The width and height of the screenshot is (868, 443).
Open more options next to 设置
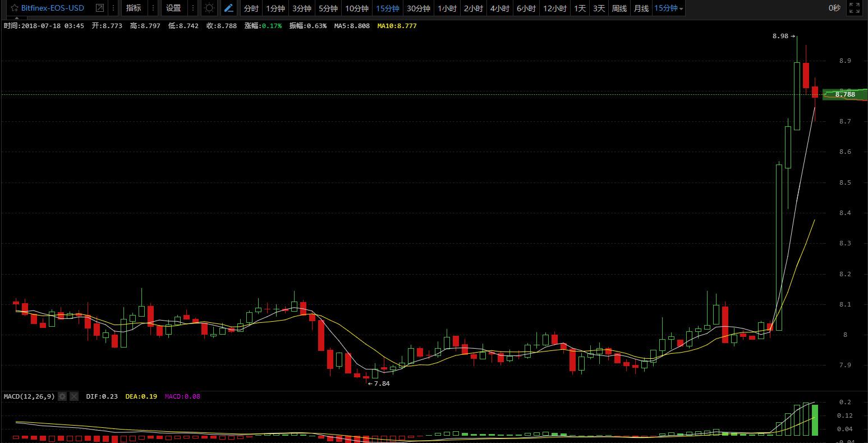(x=193, y=8)
